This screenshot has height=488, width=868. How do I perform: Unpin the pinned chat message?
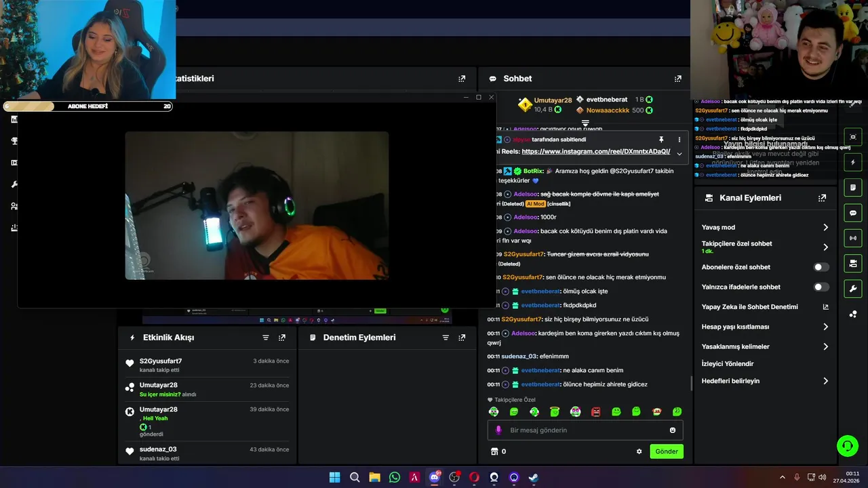point(661,140)
